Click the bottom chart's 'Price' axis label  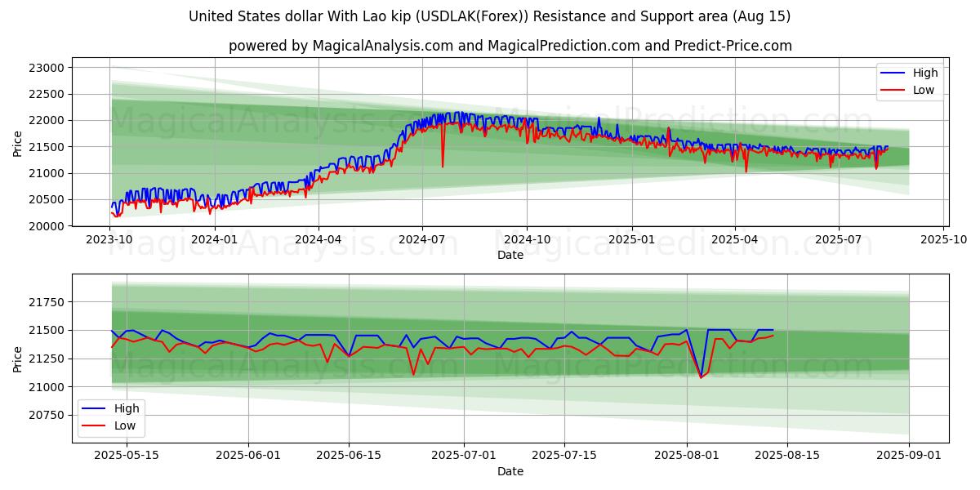[17, 359]
